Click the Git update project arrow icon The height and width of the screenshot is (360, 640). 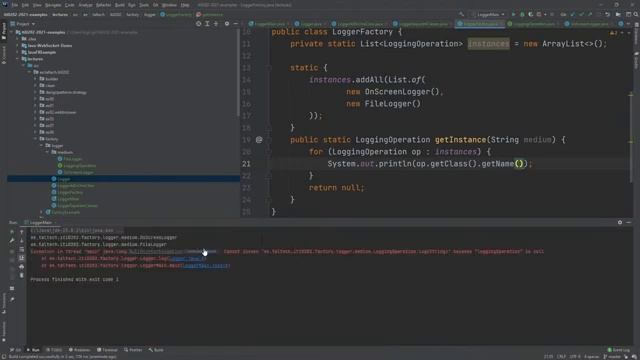pos(573,14)
